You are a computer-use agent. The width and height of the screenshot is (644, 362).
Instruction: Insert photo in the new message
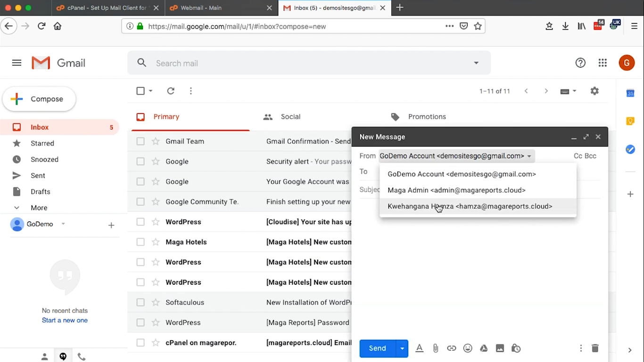(500, 348)
